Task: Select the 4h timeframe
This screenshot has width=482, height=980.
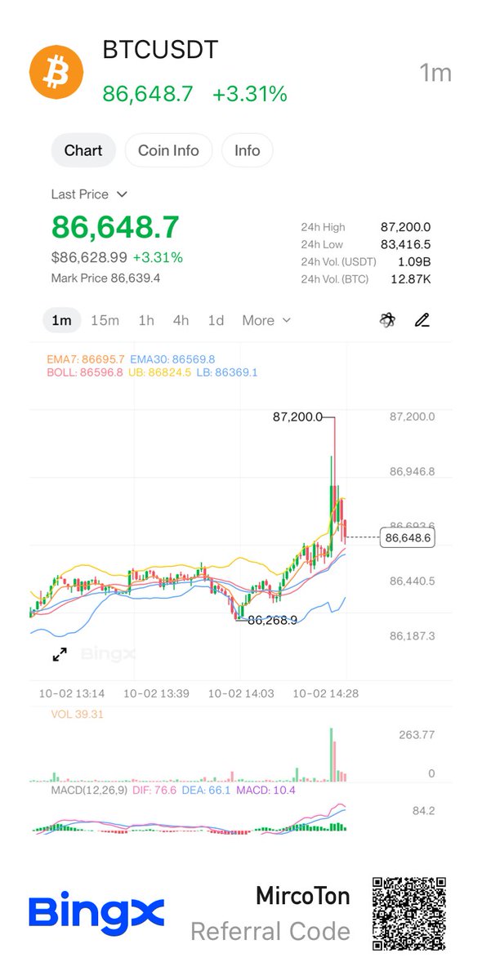Action: pos(181,320)
